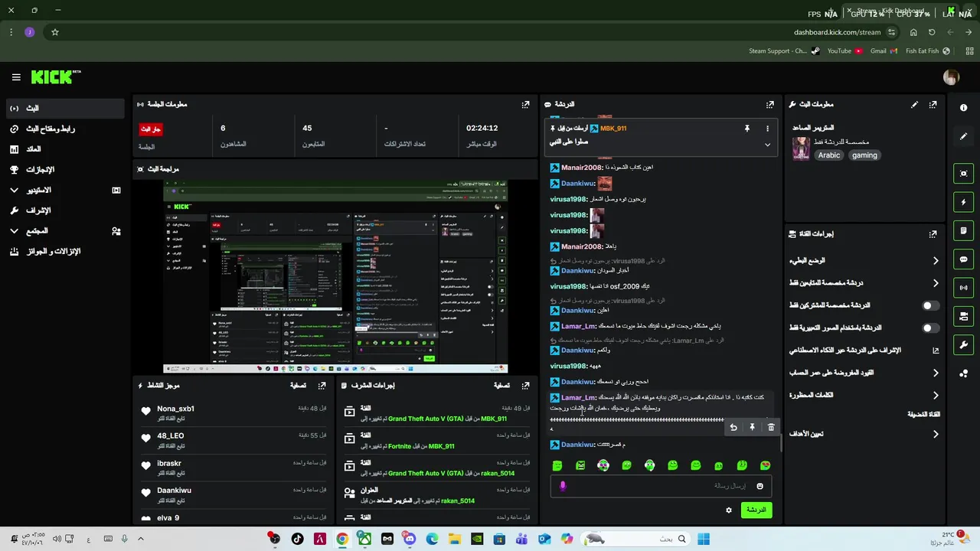980x551 pixels.
Task: Unpin the pinned chat message
Action: tap(747, 129)
